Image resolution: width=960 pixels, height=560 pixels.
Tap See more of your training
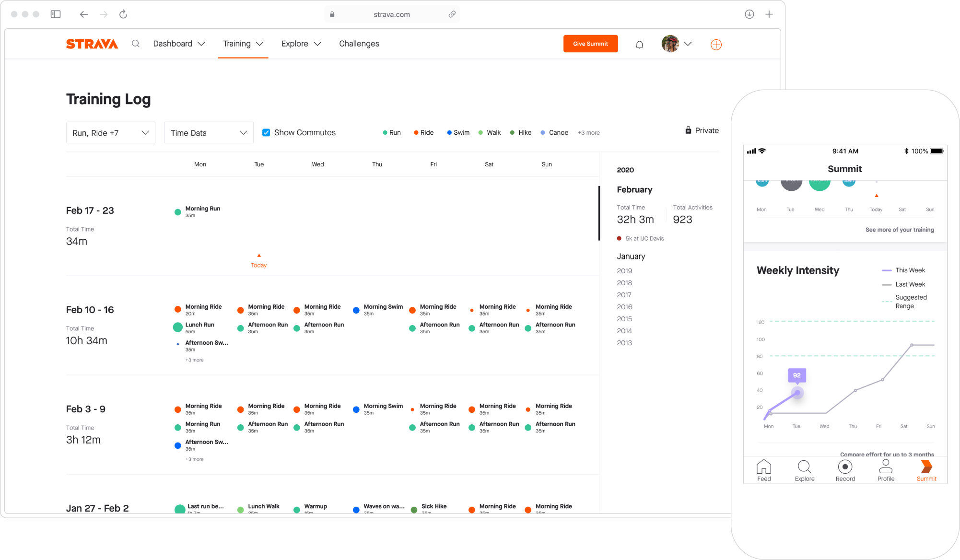900,230
